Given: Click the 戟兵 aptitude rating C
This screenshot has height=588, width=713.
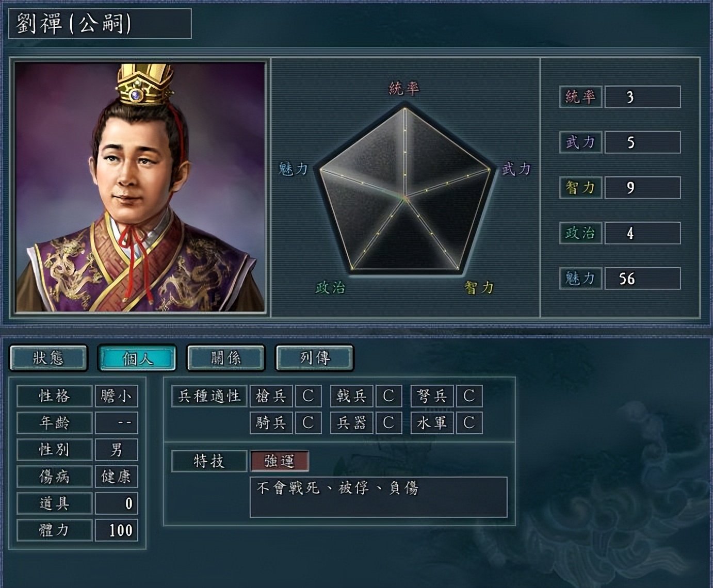Looking at the screenshot, I should tap(388, 396).
